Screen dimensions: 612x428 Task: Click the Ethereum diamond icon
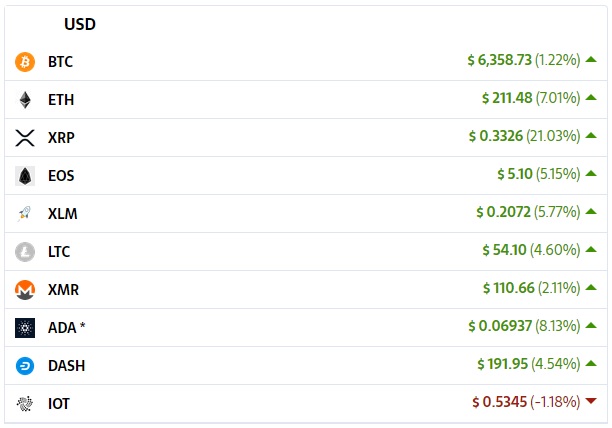[25, 100]
